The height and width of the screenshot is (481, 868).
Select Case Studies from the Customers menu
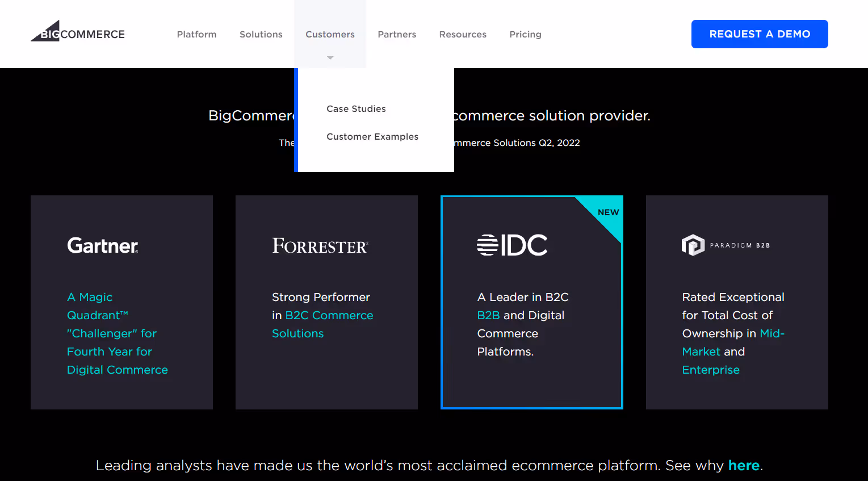356,108
